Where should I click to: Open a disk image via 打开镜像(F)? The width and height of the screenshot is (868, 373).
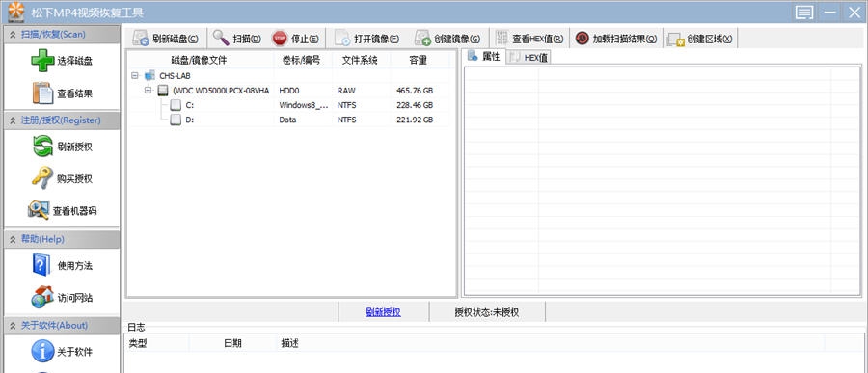click(x=366, y=39)
